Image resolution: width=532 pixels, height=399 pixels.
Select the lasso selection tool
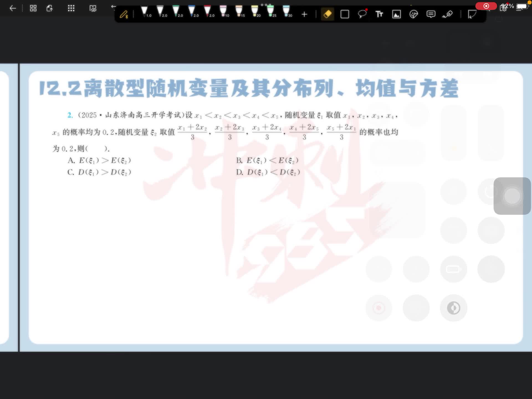362,14
